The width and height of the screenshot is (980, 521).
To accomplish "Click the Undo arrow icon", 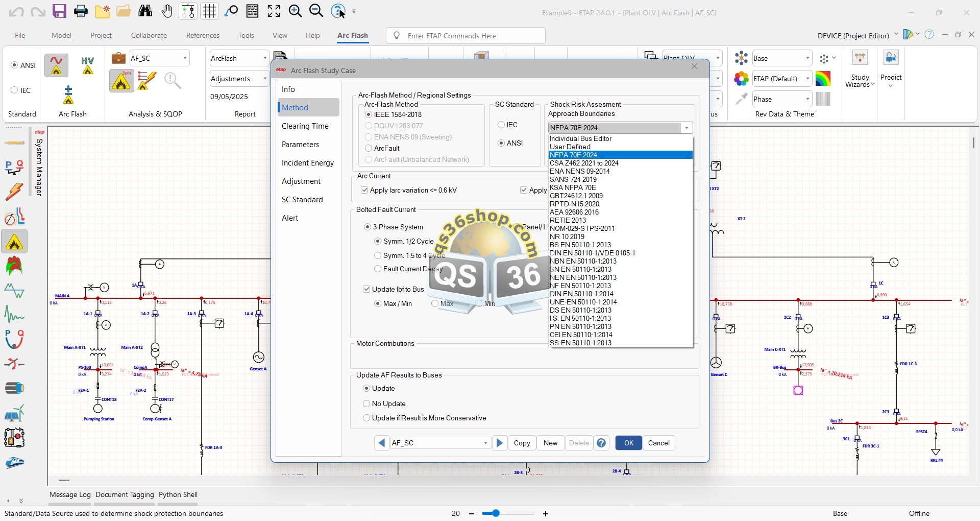I will [16, 11].
